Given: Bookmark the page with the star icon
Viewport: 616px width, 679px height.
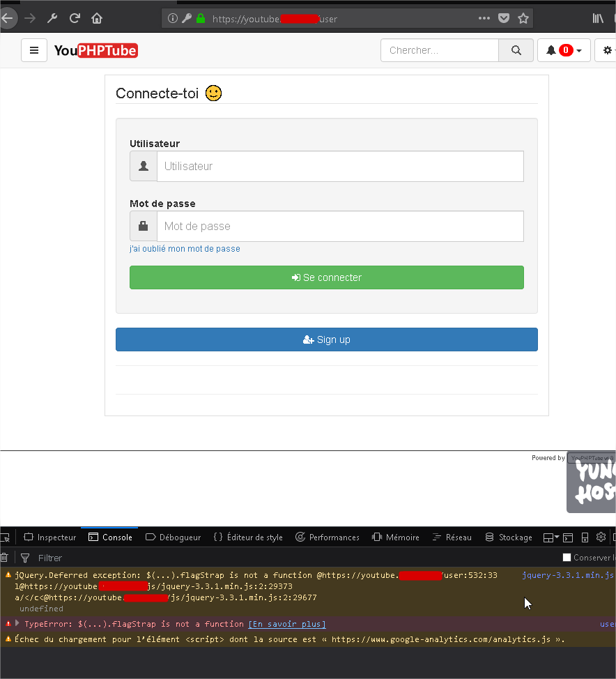Looking at the screenshot, I should (523, 19).
